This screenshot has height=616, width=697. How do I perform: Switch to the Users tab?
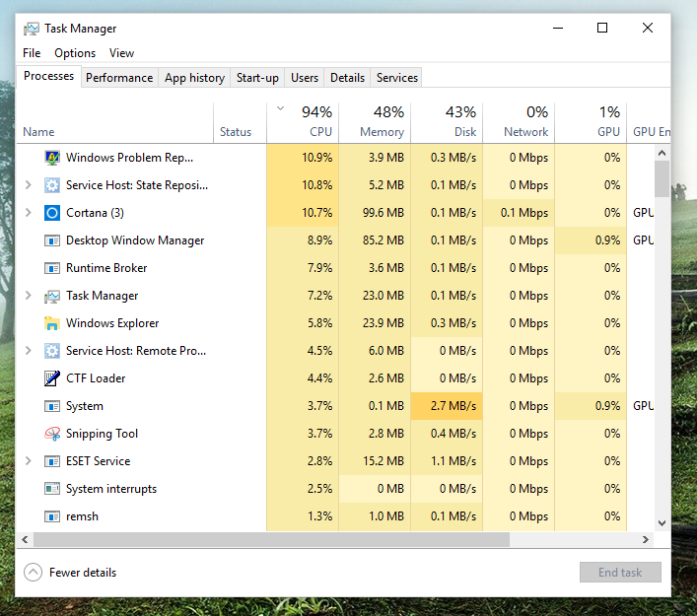coord(305,78)
